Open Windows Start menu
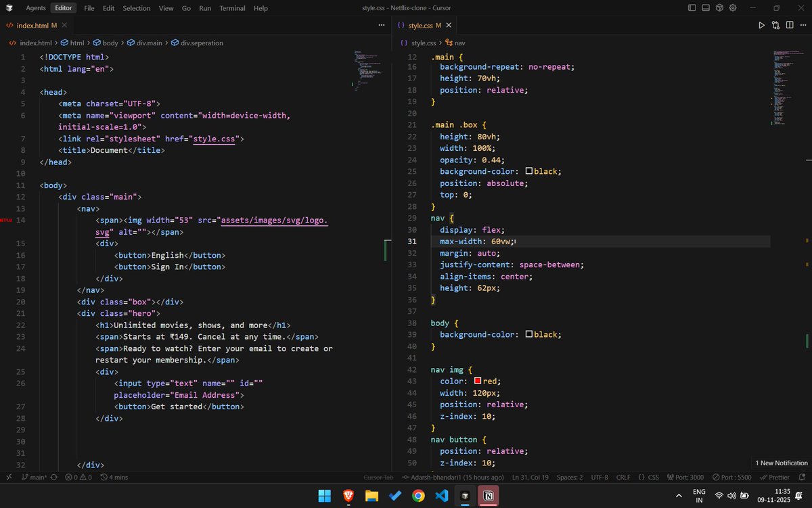The image size is (812, 508). click(x=324, y=495)
